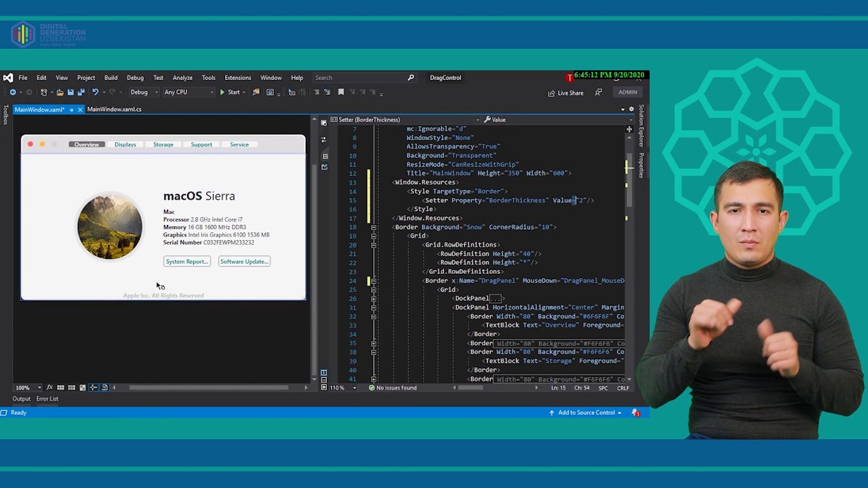The height and width of the screenshot is (488, 868).
Task: Click the CRLF line ending indicator
Action: point(623,388)
